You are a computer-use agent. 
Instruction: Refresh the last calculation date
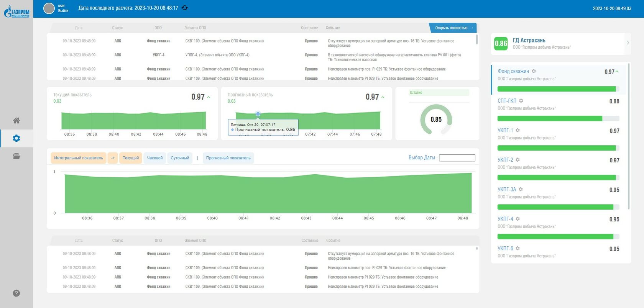coord(185,8)
